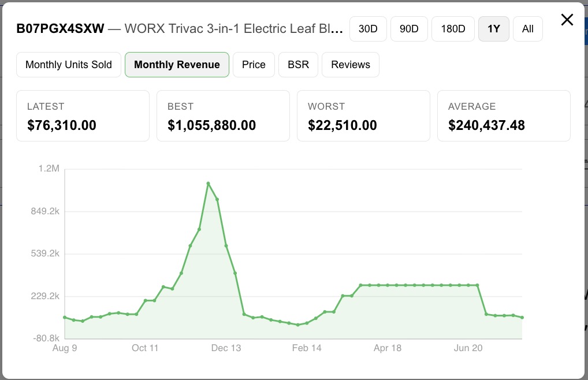Click the 539.2k y-axis label
588x380 pixels.
pos(45,254)
